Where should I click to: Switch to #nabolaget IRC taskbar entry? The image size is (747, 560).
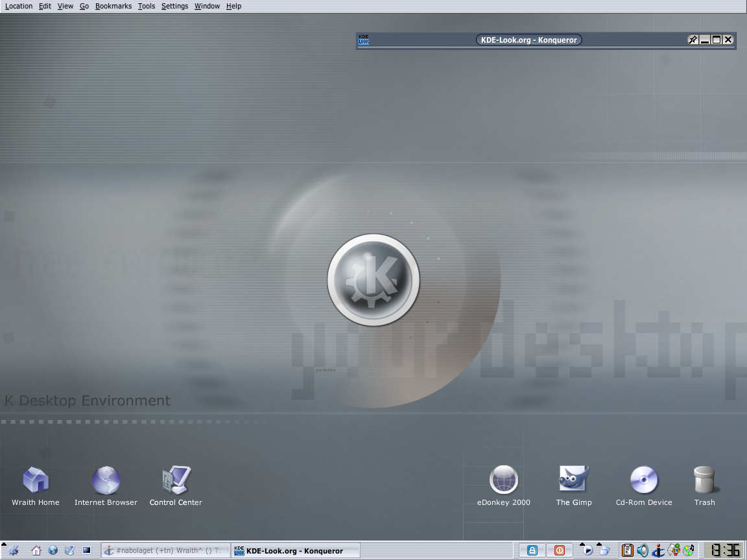166,550
